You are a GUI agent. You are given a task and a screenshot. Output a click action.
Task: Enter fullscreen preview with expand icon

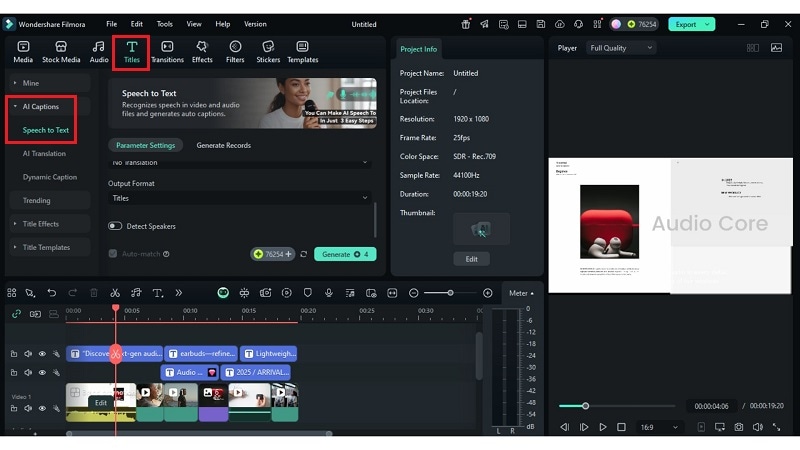coord(777,427)
